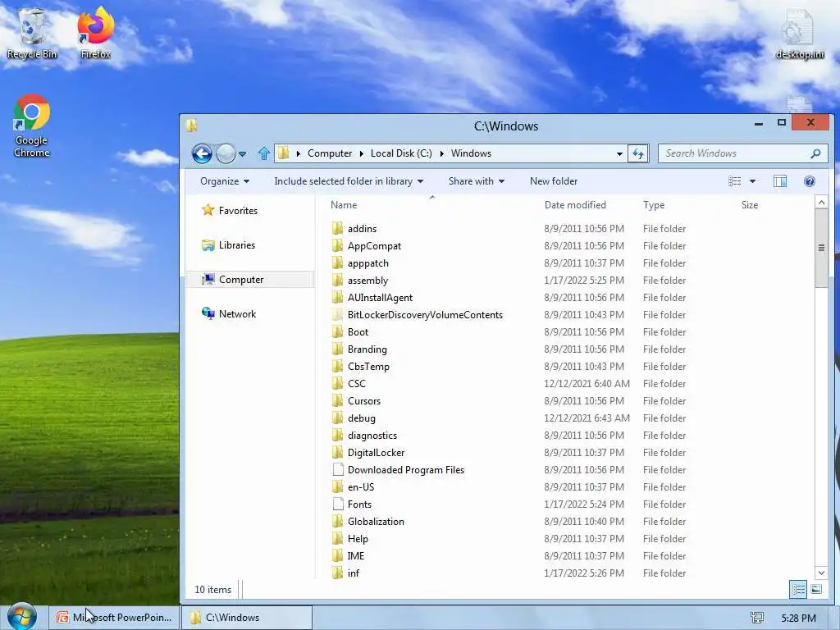Open the Share with menu
840x630 pixels.
tap(477, 181)
